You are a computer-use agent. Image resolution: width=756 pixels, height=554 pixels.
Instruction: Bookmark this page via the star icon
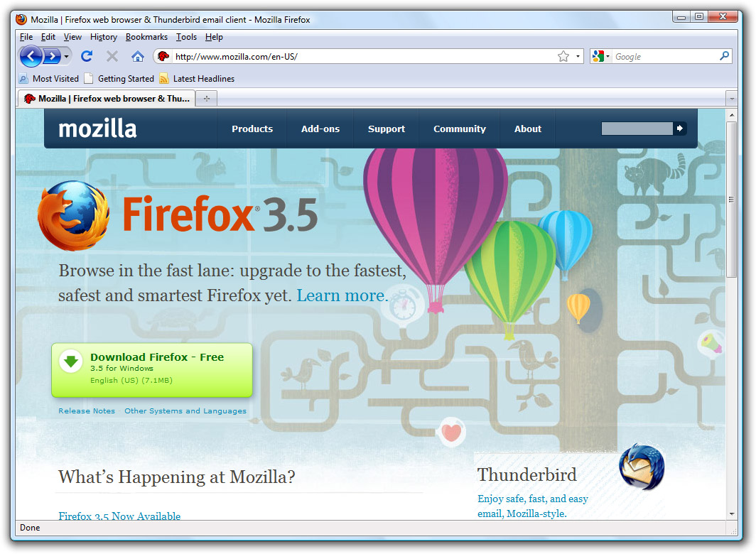click(x=562, y=56)
